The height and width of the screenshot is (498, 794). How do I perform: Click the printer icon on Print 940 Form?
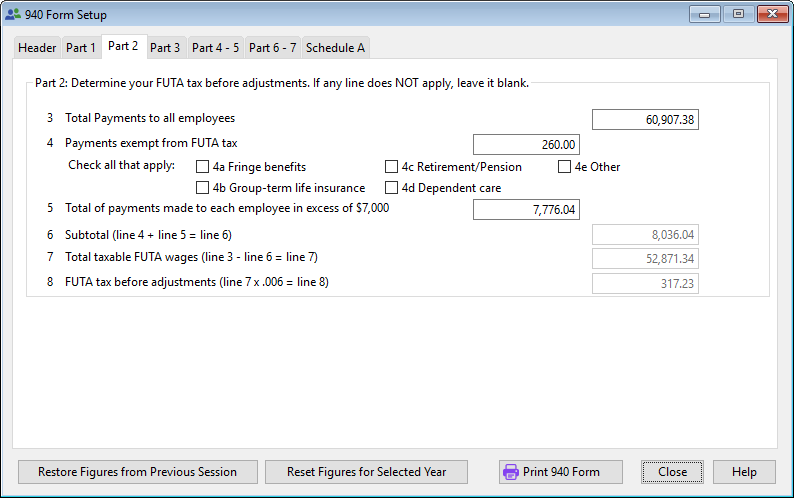(510, 472)
